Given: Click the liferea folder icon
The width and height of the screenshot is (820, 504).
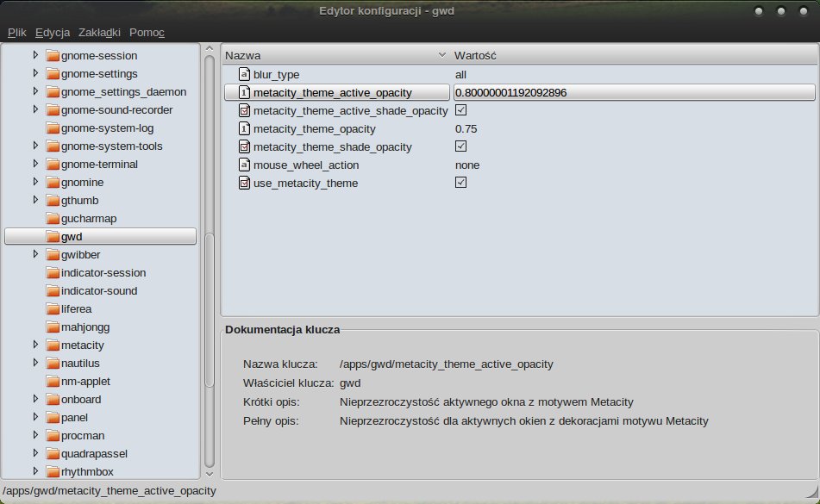Looking at the screenshot, I should pyautogui.click(x=53, y=309).
